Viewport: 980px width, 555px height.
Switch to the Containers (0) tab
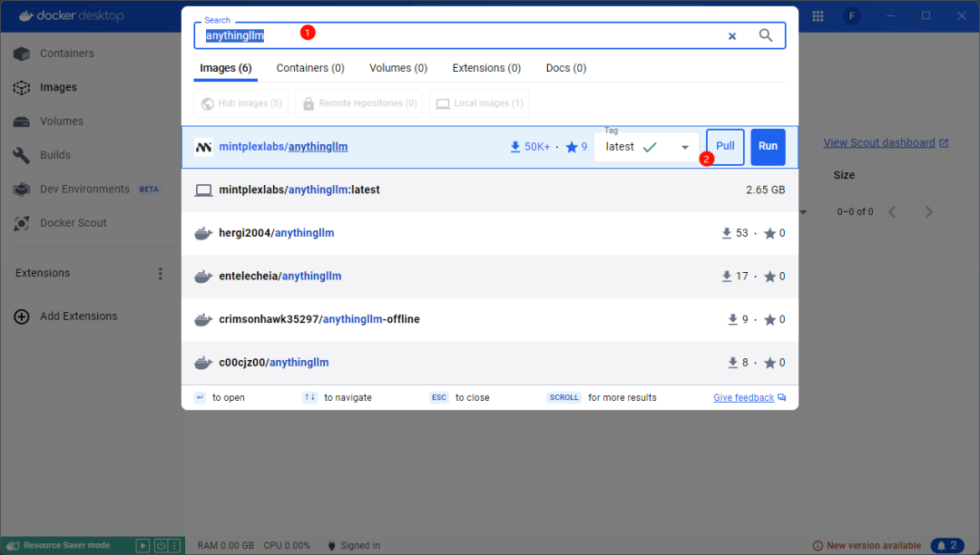[x=310, y=68]
